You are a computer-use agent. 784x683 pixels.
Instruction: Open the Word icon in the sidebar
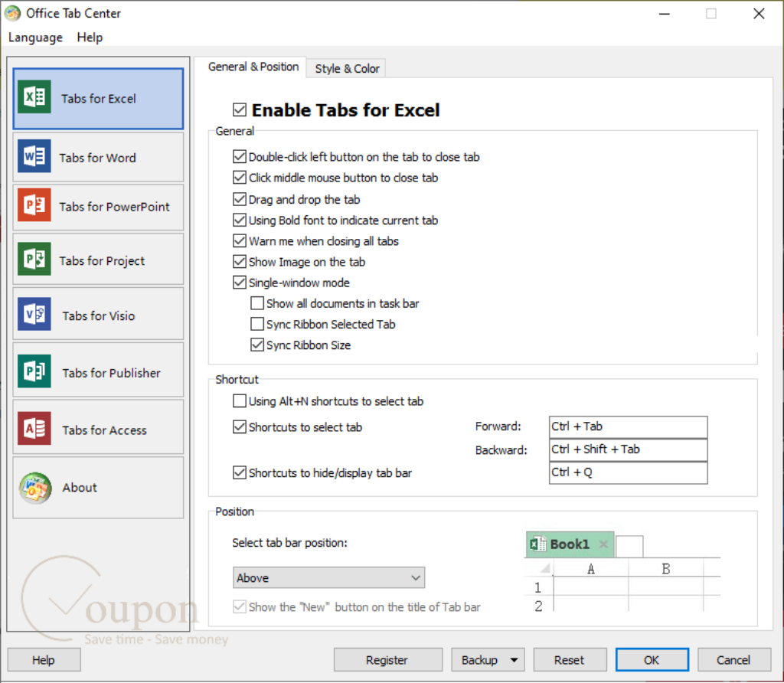point(34,156)
